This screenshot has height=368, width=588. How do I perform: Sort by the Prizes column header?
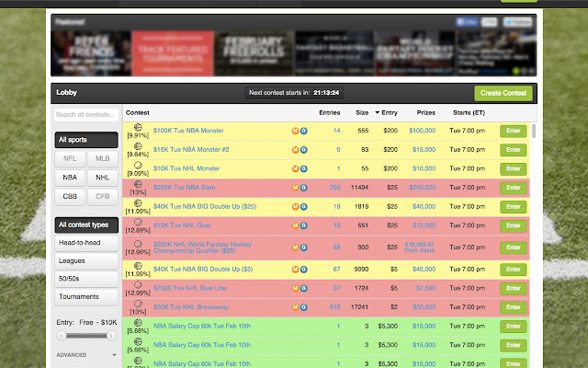426,112
